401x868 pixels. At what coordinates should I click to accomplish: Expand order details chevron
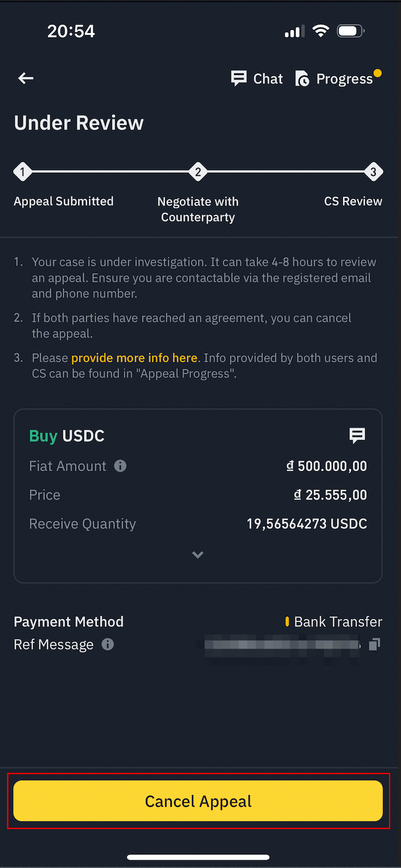(198, 555)
